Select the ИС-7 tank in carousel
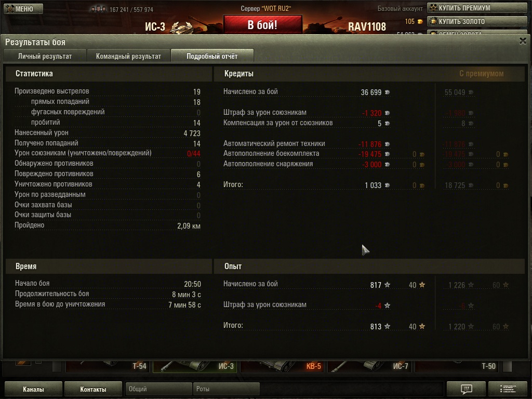The image size is (532, 399). (x=369, y=366)
